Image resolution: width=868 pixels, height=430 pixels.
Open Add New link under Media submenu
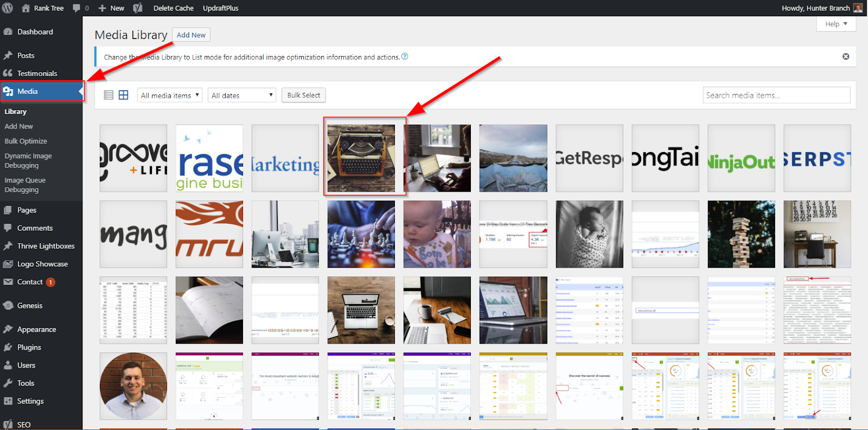point(18,127)
